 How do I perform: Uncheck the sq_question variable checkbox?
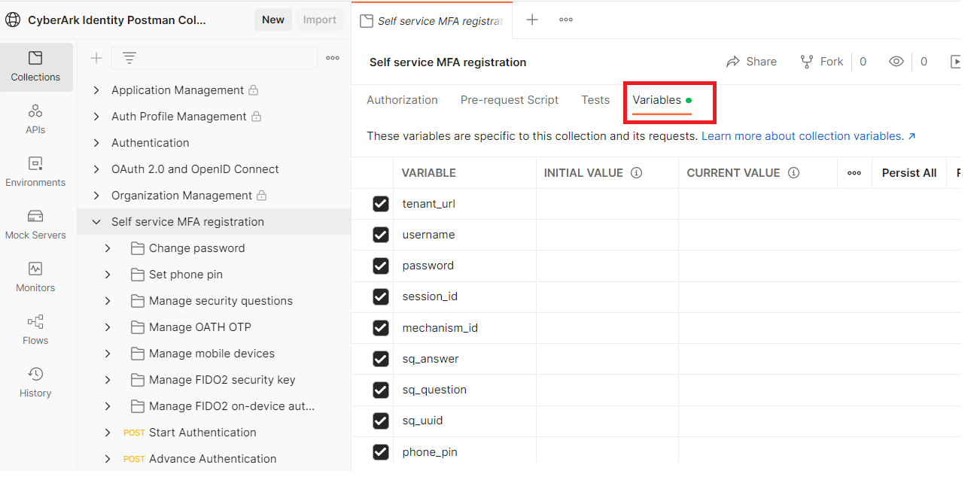pyautogui.click(x=381, y=390)
